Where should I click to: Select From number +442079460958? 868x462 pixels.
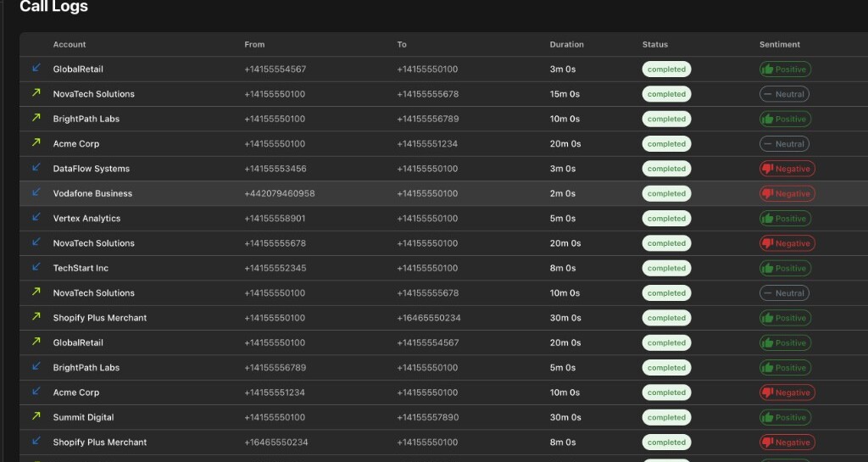pyautogui.click(x=280, y=193)
